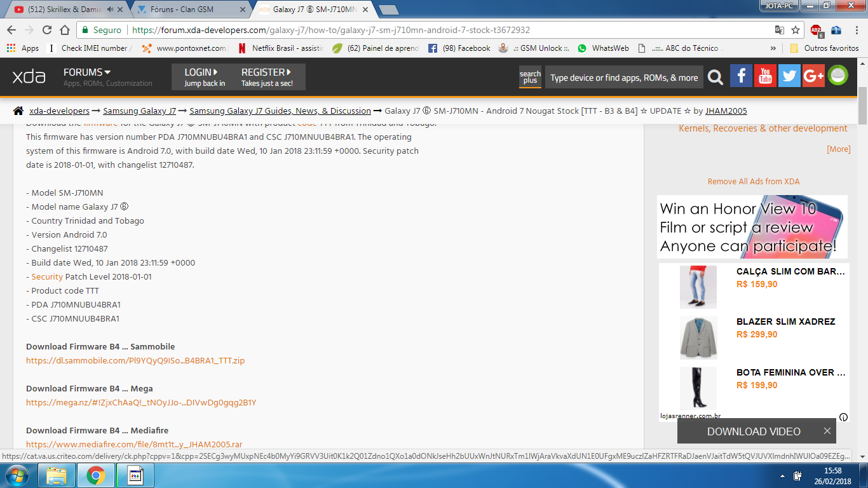This screenshot has height=488, width=868.
Task: Go forward with the browser forward arrow
Action: coord(29,30)
